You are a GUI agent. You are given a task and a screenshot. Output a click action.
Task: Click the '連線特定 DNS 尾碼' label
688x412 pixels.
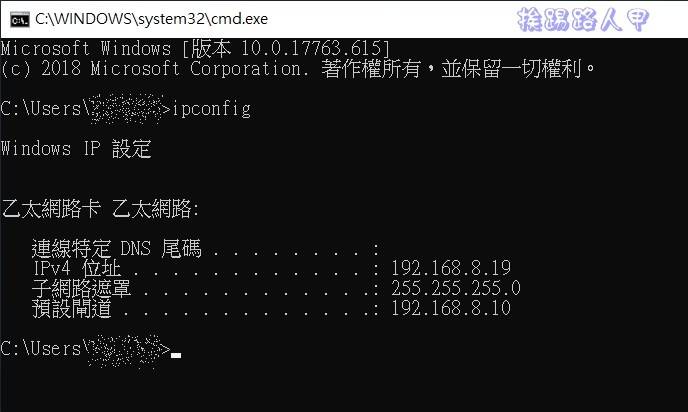(116, 249)
